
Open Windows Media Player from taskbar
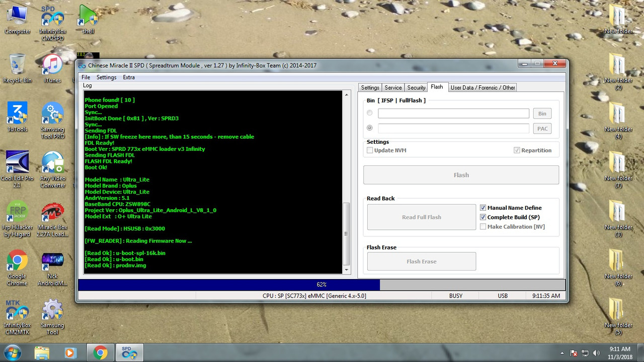pyautogui.click(x=70, y=353)
